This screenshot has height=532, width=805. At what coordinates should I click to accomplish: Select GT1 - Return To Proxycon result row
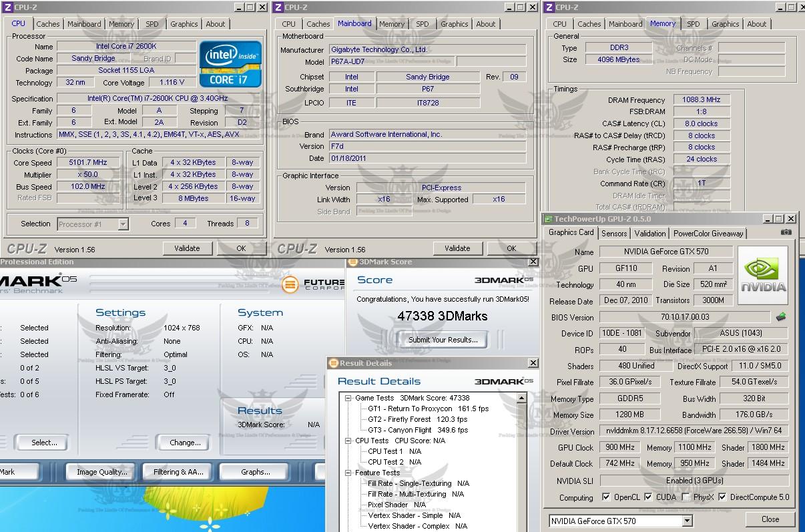point(428,409)
